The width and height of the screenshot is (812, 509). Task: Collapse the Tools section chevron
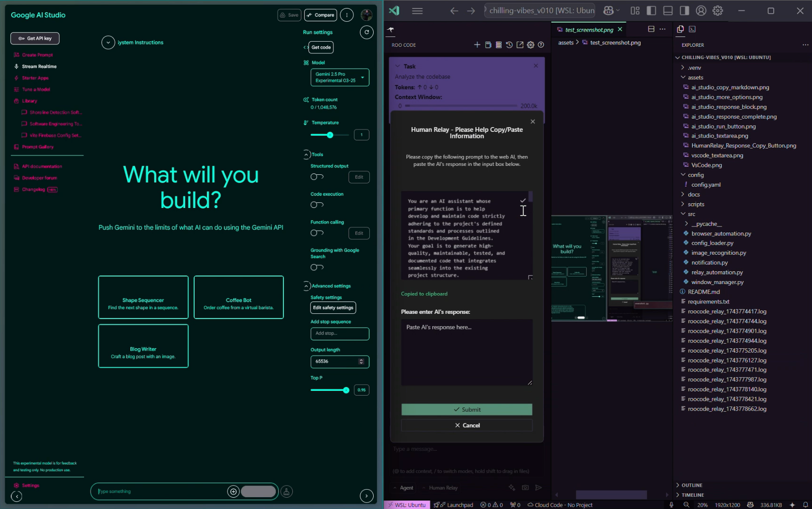(306, 155)
